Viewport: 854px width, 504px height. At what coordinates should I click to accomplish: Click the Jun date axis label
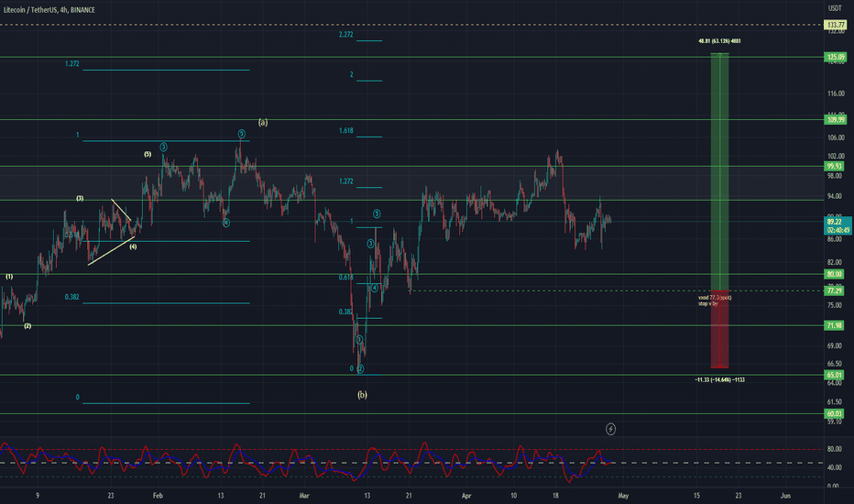pos(785,496)
